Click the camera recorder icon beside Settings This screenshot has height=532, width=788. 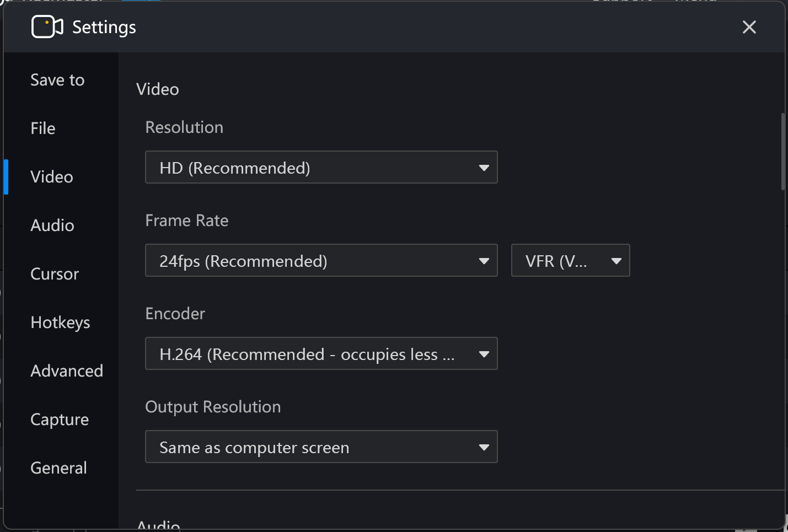[47, 27]
